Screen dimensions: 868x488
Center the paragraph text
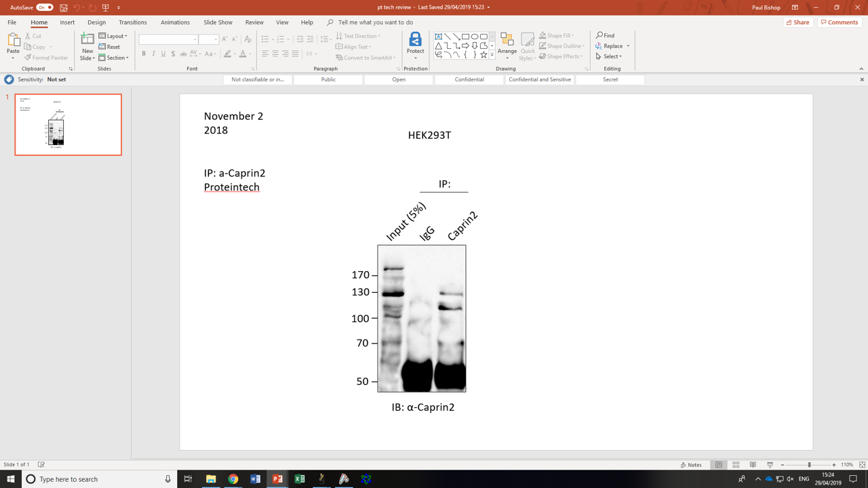click(275, 54)
